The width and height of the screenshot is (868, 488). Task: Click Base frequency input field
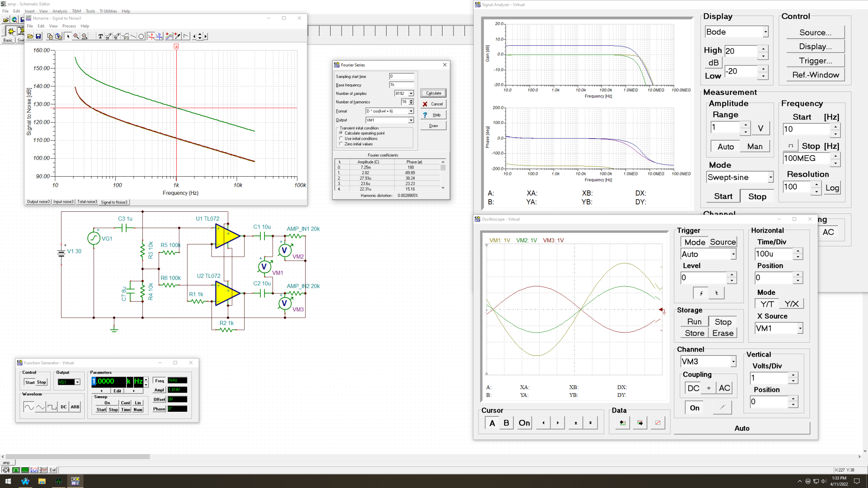click(402, 85)
